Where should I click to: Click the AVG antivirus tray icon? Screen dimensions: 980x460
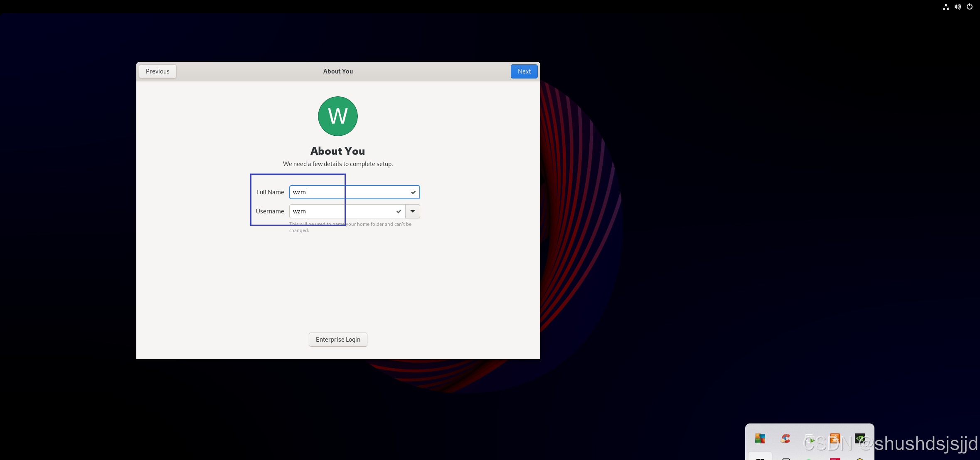click(x=760, y=438)
